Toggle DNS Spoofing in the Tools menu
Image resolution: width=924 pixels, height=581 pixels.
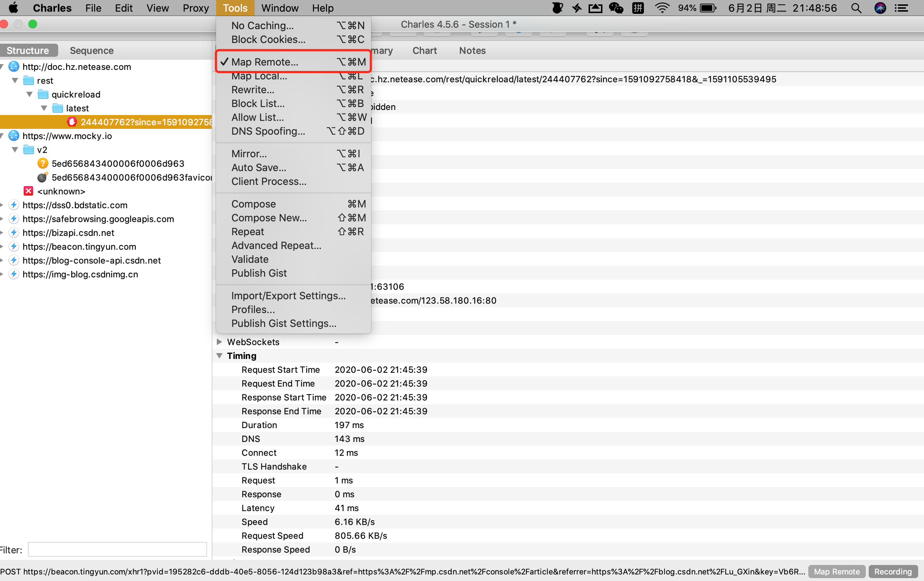(x=293, y=131)
